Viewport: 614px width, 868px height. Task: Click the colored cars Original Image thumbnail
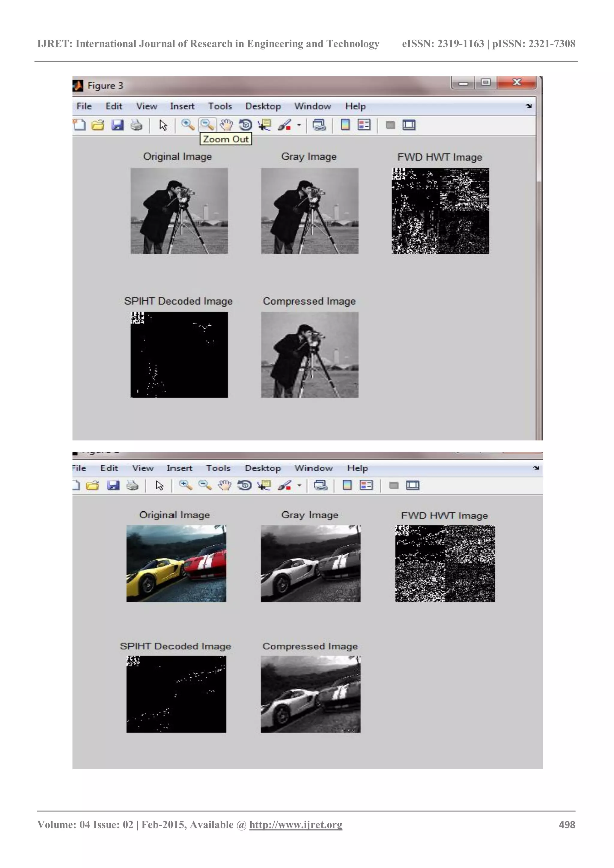click(176, 563)
